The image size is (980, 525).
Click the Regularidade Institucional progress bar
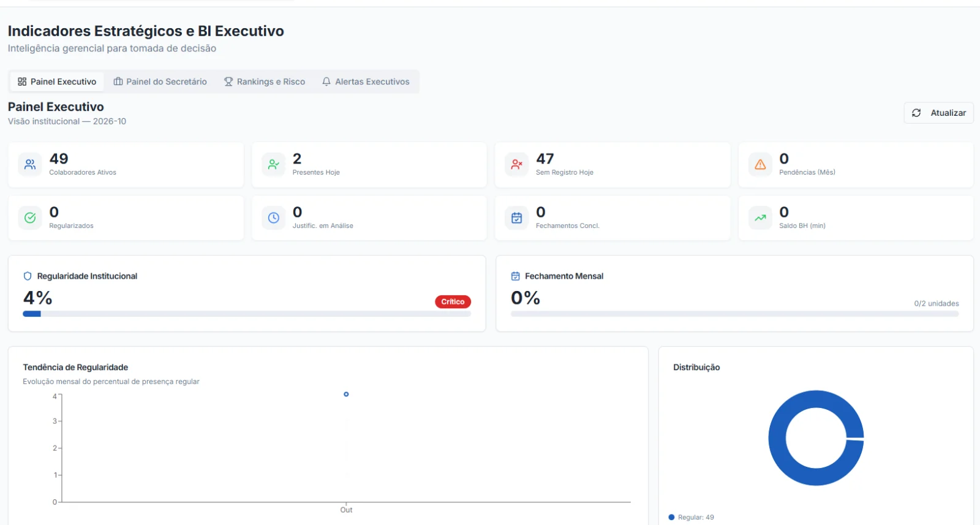click(247, 314)
